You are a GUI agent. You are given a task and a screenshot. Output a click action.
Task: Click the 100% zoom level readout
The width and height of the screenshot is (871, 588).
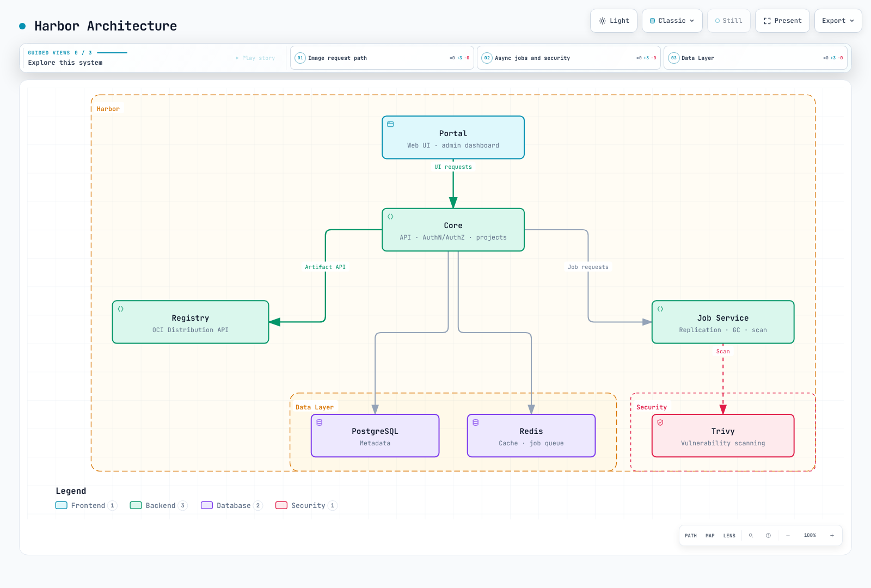(x=810, y=536)
